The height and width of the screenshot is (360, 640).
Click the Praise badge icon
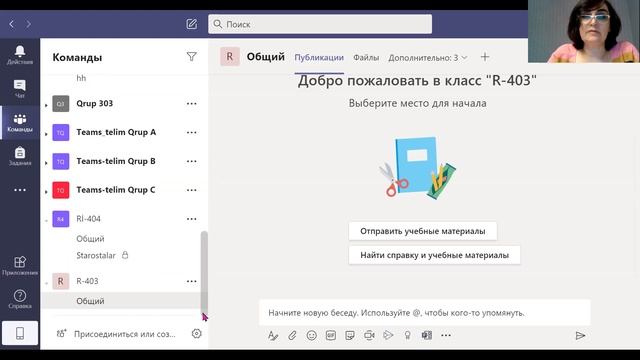pyautogui.click(x=407, y=336)
